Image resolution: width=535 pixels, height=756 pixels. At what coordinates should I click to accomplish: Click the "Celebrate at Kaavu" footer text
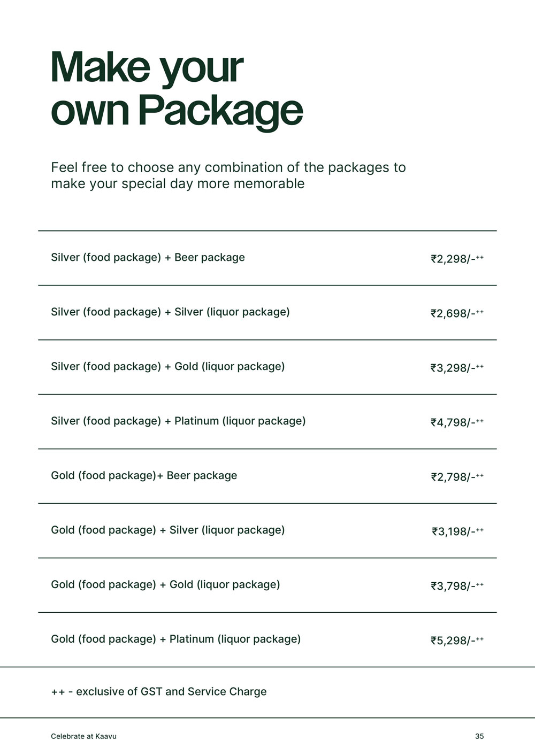[83, 737]
